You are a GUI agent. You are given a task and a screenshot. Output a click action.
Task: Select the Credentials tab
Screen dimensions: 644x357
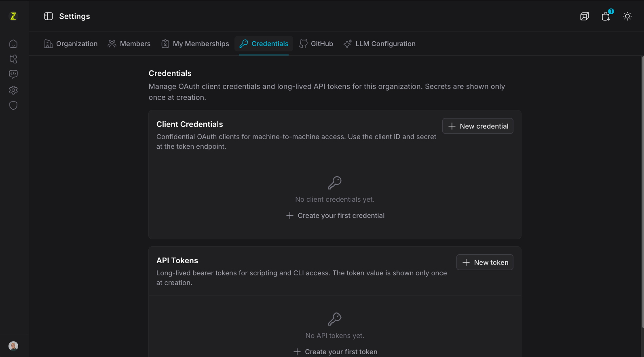point(264,44)
